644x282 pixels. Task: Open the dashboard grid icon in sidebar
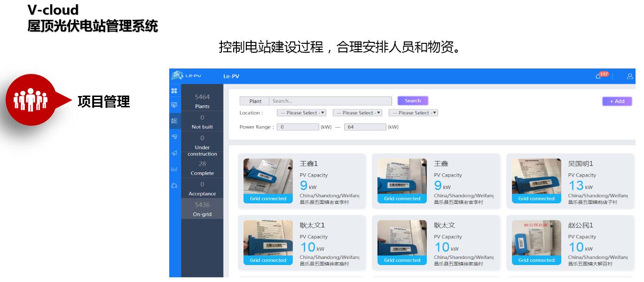coord(174,90)
